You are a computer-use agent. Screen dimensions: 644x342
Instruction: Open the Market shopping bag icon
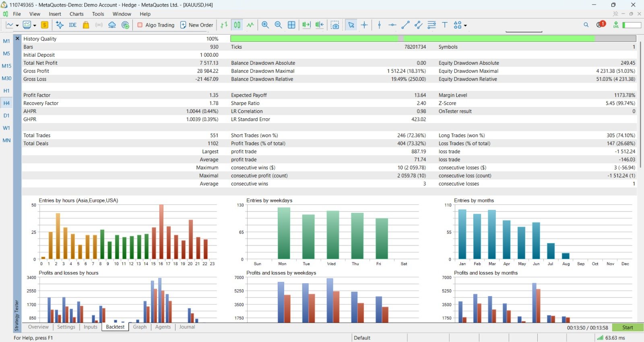tap(86, 25)
